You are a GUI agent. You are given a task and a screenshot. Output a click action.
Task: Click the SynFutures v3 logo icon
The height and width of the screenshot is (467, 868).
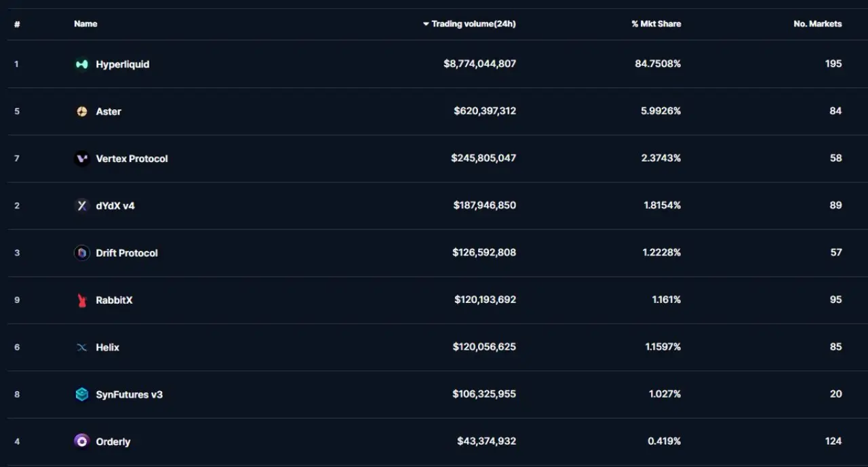[82, 394]
